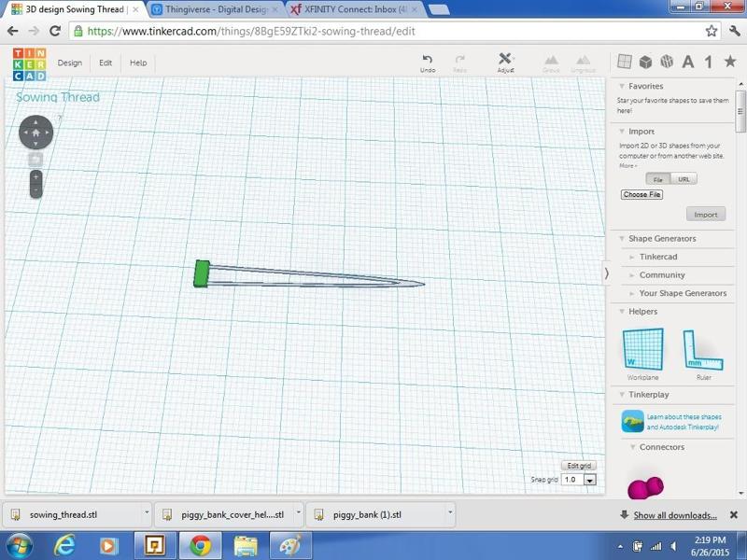Open piggy_bank (1).stl download options arrow
Screen dimensions: 747x560
pyautogui.click(x=450, y=512)
